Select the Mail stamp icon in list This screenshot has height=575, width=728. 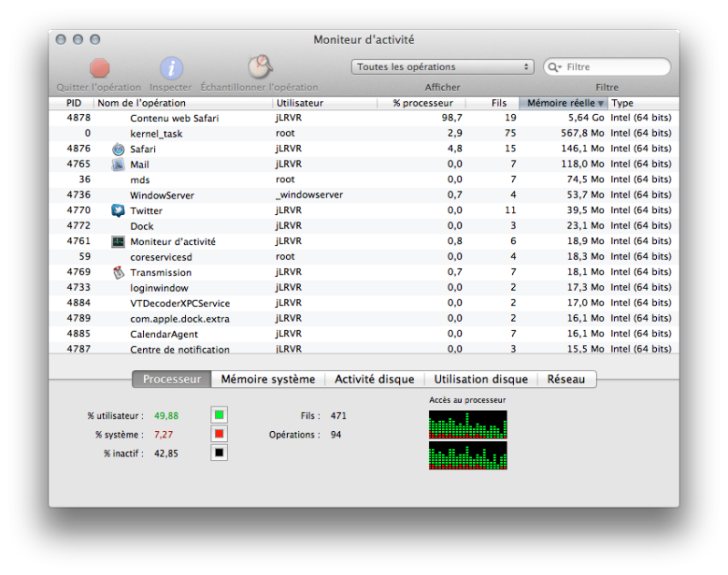coord(118,164)
